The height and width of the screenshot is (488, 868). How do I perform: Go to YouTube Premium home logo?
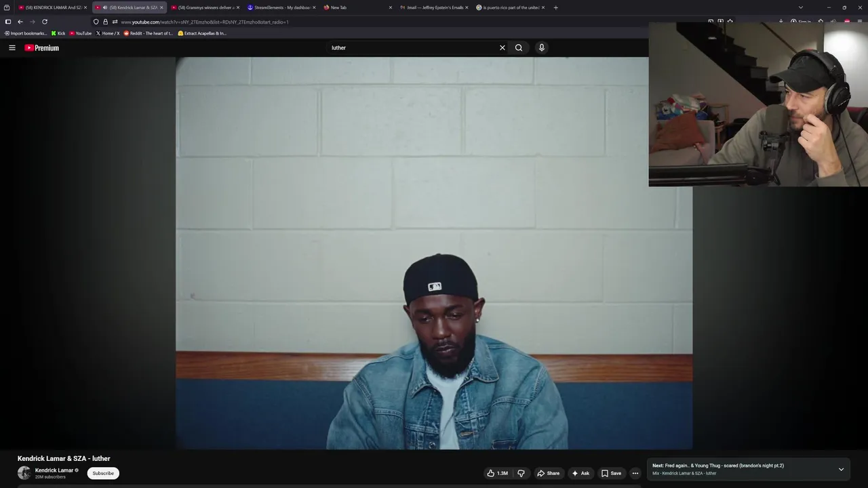(42, 47)
